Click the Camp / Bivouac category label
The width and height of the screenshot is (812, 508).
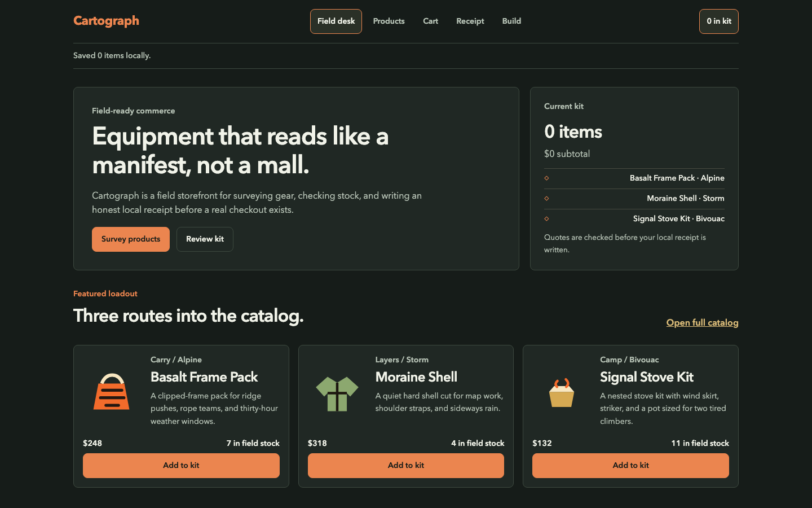click(x=629, y=360)
